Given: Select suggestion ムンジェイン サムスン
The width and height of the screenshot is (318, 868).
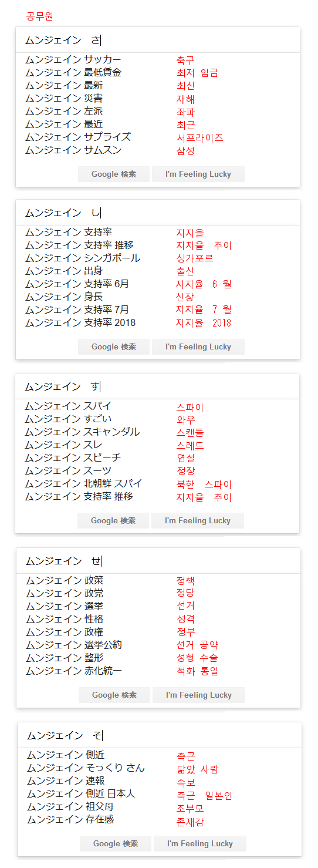Looking at the screenshot, I should (x=73, y=150).
